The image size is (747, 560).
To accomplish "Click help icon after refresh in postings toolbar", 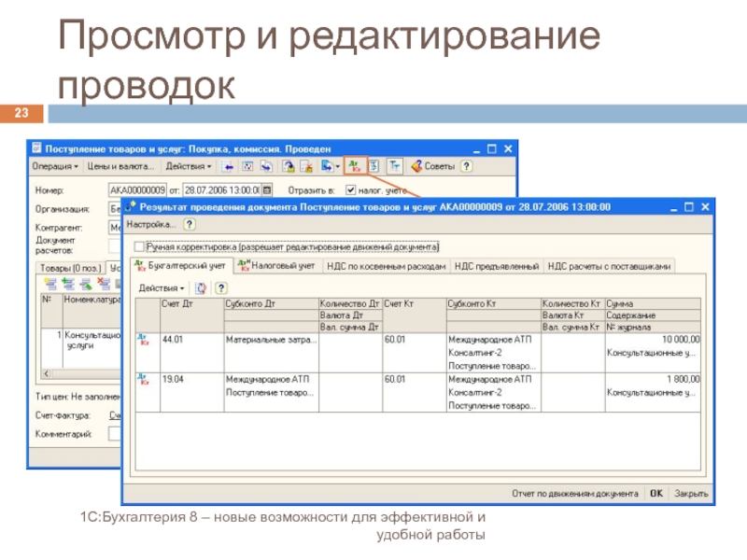I will tap(220, 287).
